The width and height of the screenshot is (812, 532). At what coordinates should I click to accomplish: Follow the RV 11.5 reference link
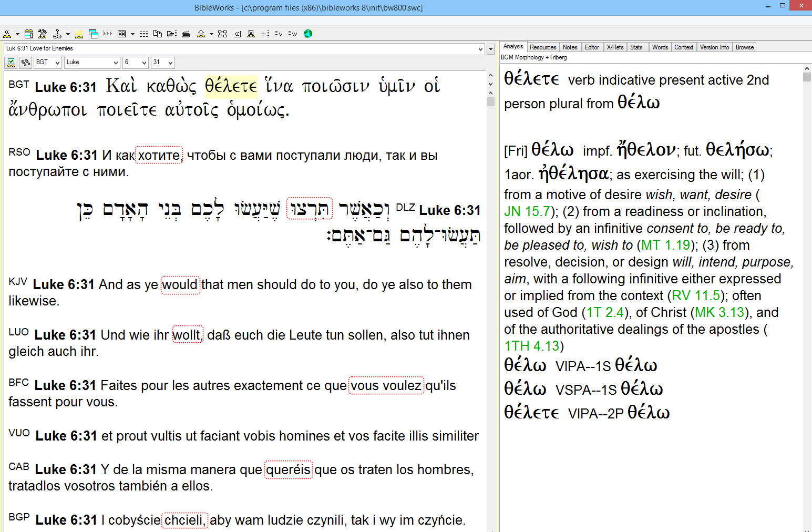click(x=696, y=296)
